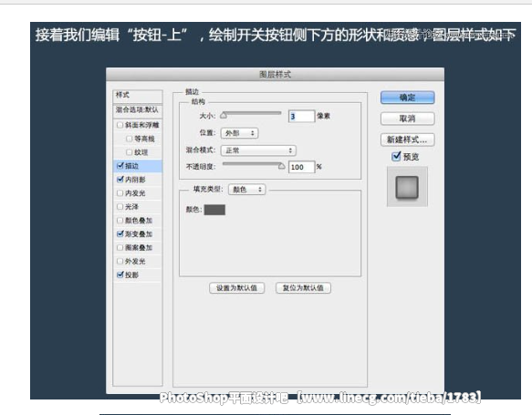The width and height of the screenshot is (532, 415).
Task: Select the 投影 style row label
Action: coord(132,275)
